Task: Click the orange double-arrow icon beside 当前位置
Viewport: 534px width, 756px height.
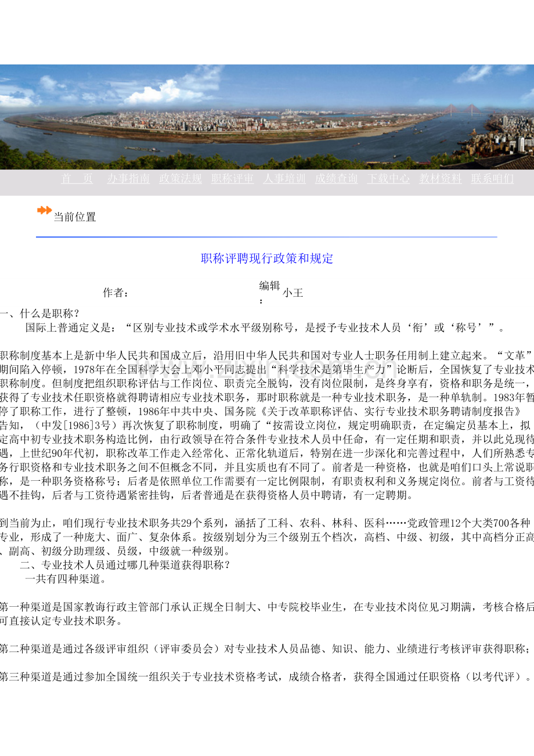Action: pos(44,211)
